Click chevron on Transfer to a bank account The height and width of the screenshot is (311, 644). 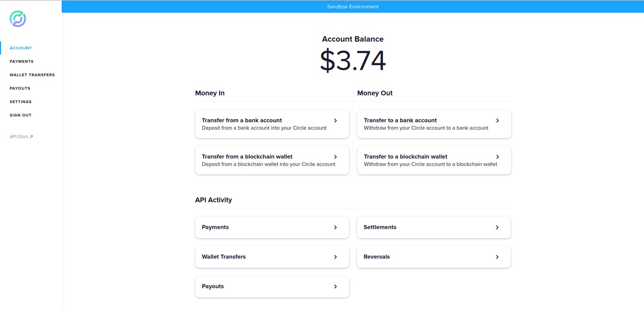tap(497, 121)
